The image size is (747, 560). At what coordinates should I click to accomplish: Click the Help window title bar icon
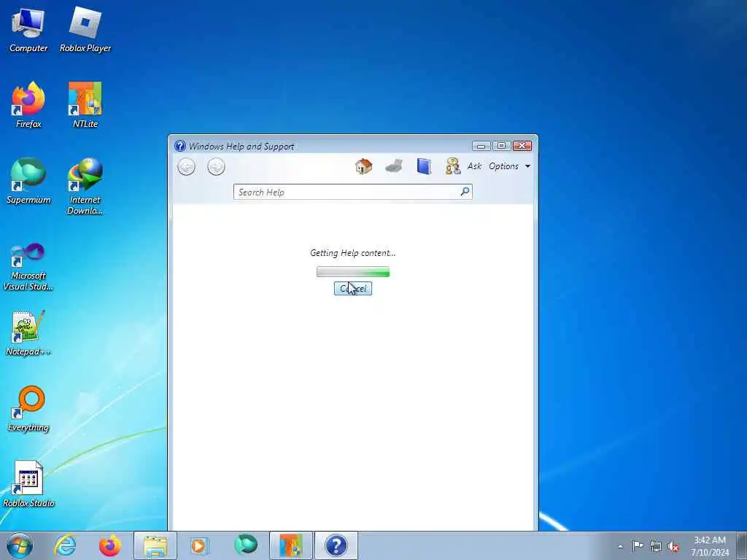tap(180, 146)
